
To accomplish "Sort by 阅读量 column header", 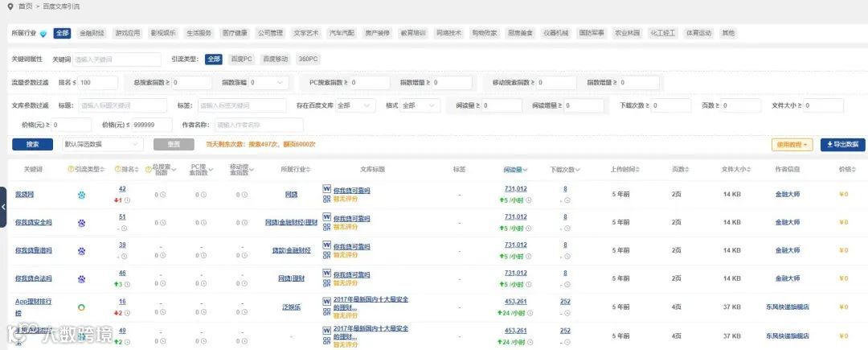I will click(515, 170).
